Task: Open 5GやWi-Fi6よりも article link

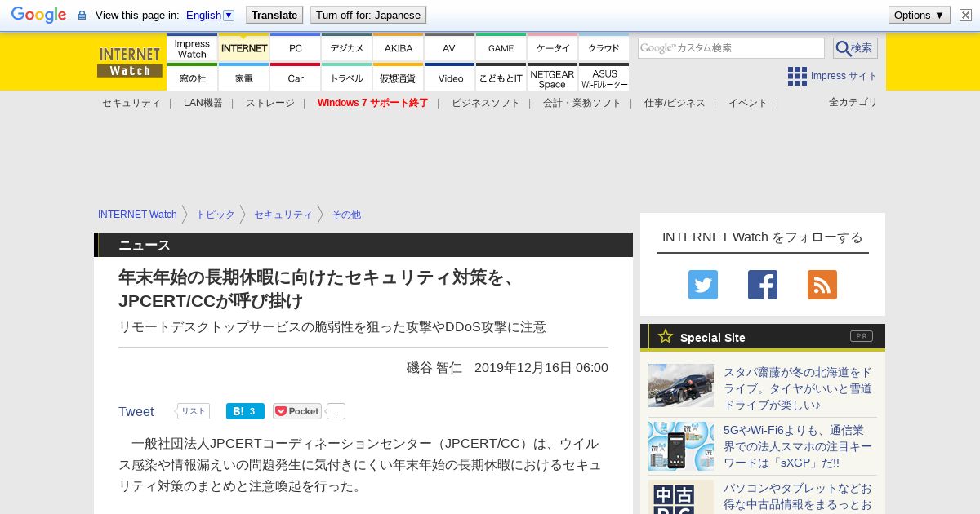Action: pyautogui.click(x=798, y=446)
